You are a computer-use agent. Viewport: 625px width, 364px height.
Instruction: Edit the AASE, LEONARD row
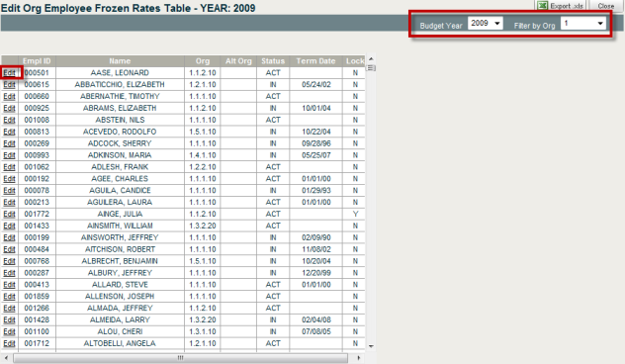click(x=9, y=73)
